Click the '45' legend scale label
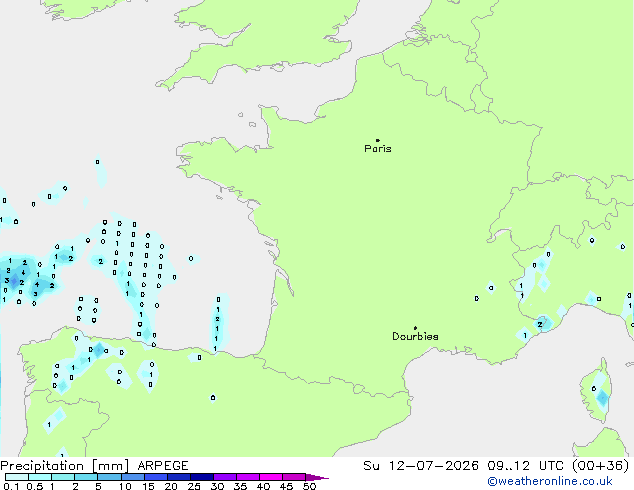This screenshot has width=634, height=490. coord(286,486)
